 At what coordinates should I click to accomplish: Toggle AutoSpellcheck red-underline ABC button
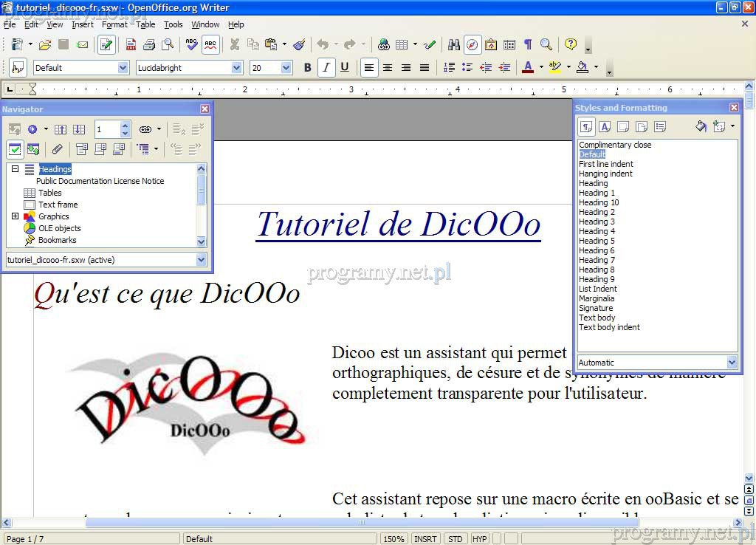click(x=210, y=45)
